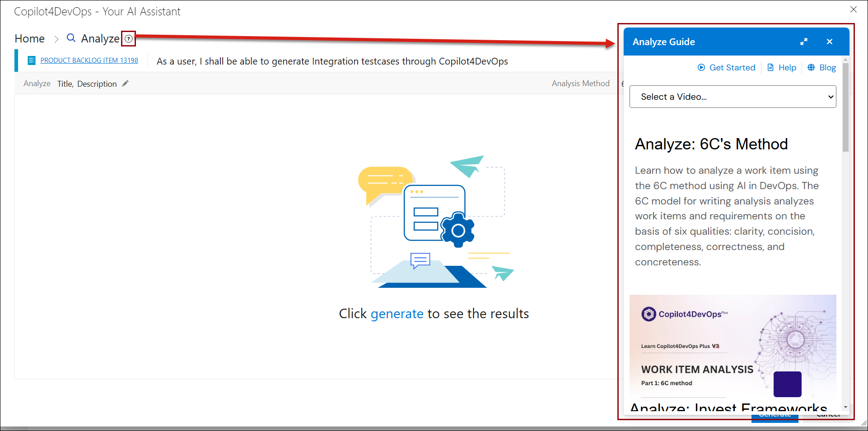Close the Copilot4DevOps dialog window

[x=854, y=9]
